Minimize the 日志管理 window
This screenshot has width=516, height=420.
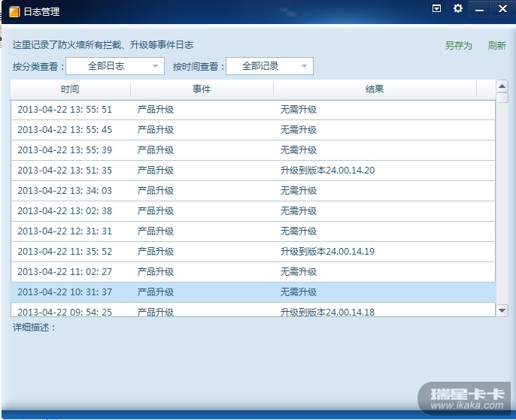click(479, 8)
